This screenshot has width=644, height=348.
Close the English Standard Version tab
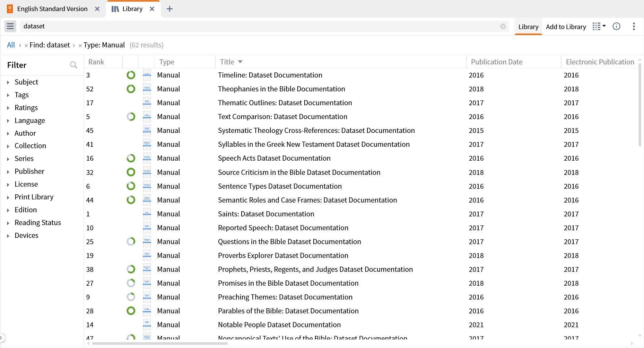[97, 9]
